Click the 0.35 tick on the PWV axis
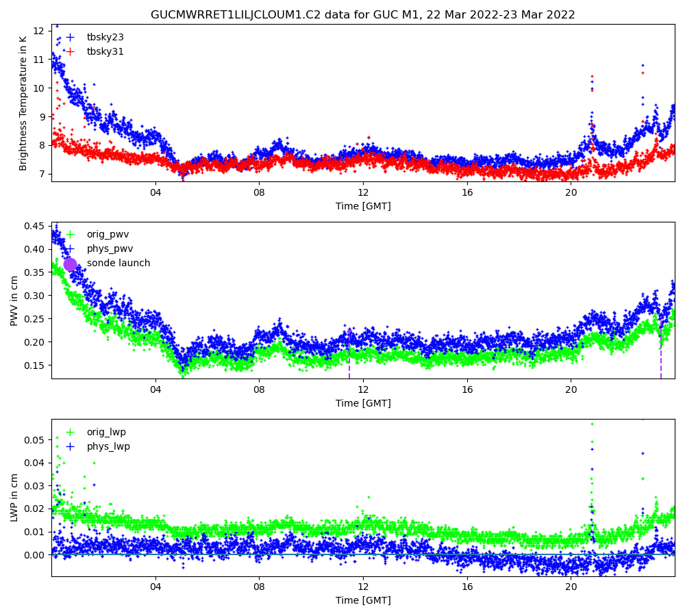The height and width of the screenshot is (616, 685). (x=34, y=272)
